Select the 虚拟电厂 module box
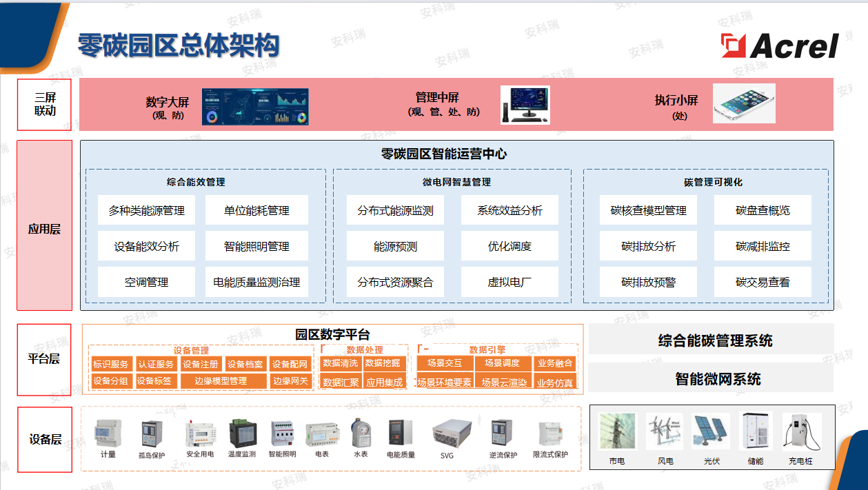Image resolution: width=868 pixels, height=490 pixels. 509,282
